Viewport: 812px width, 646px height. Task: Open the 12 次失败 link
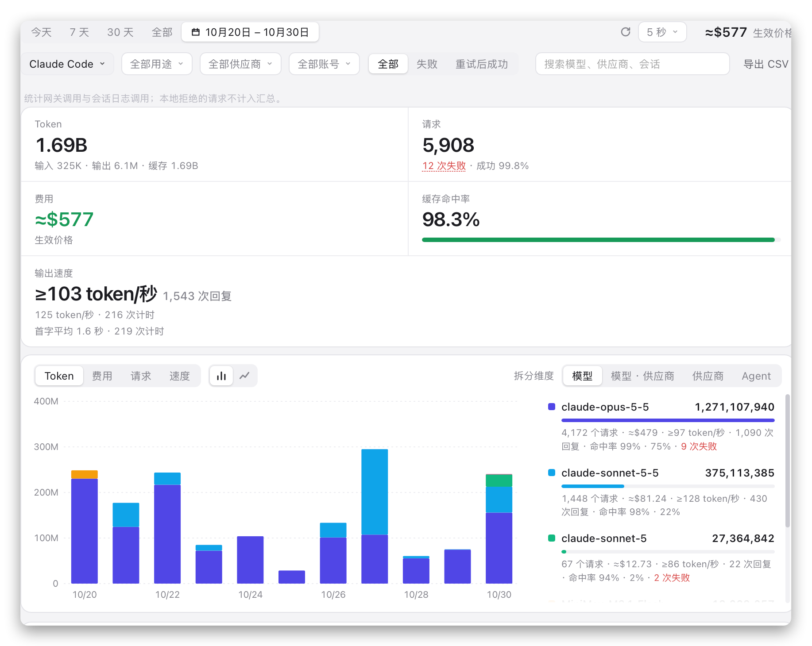point(444,166)
